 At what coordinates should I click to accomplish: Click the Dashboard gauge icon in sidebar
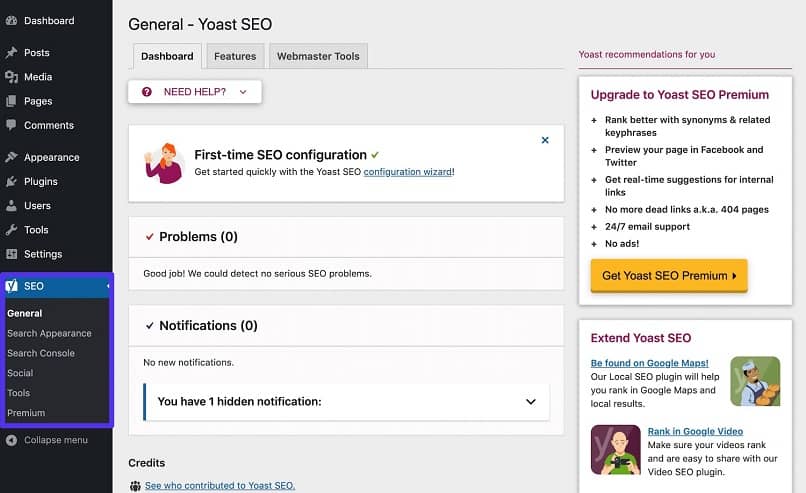pyautogui.click(x=11, y=21)
